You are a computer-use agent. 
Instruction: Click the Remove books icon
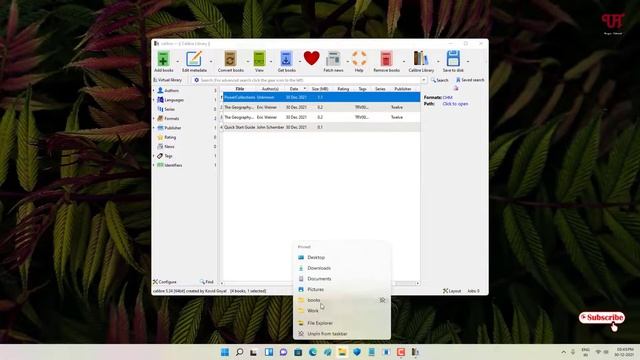click(386, 59)
